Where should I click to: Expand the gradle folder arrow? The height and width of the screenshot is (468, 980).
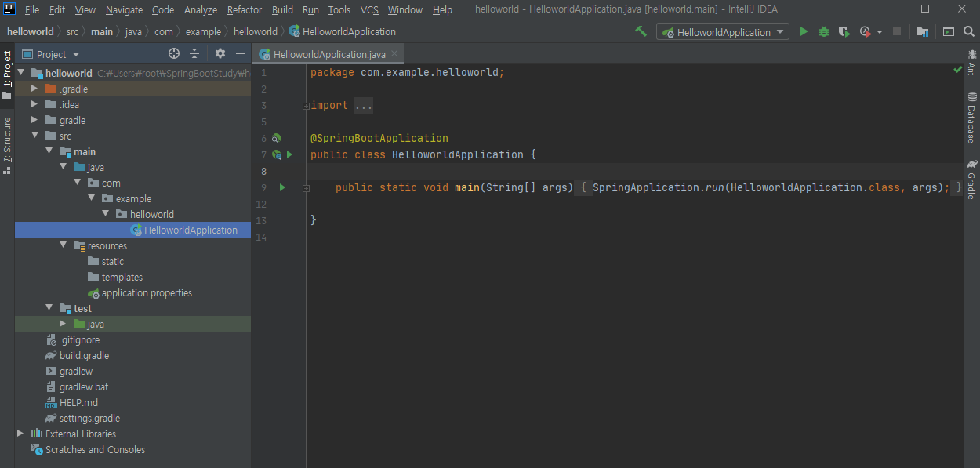(x=34, y=120)
